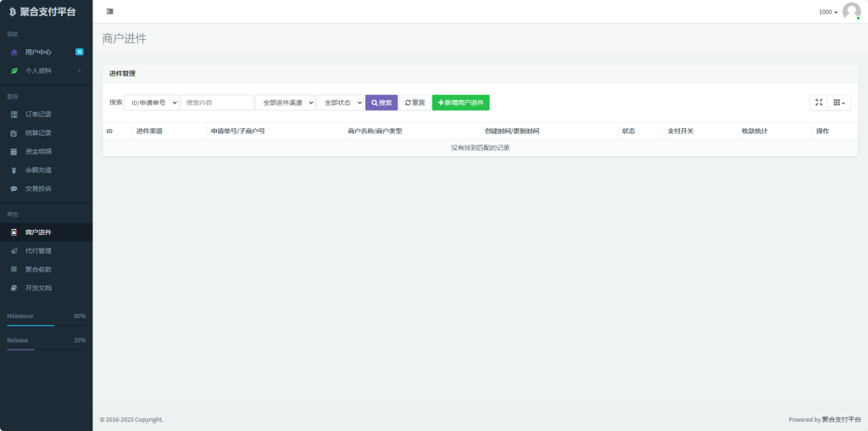
Task: Click the purple 搜索 button
Action: tap(381, 103)
